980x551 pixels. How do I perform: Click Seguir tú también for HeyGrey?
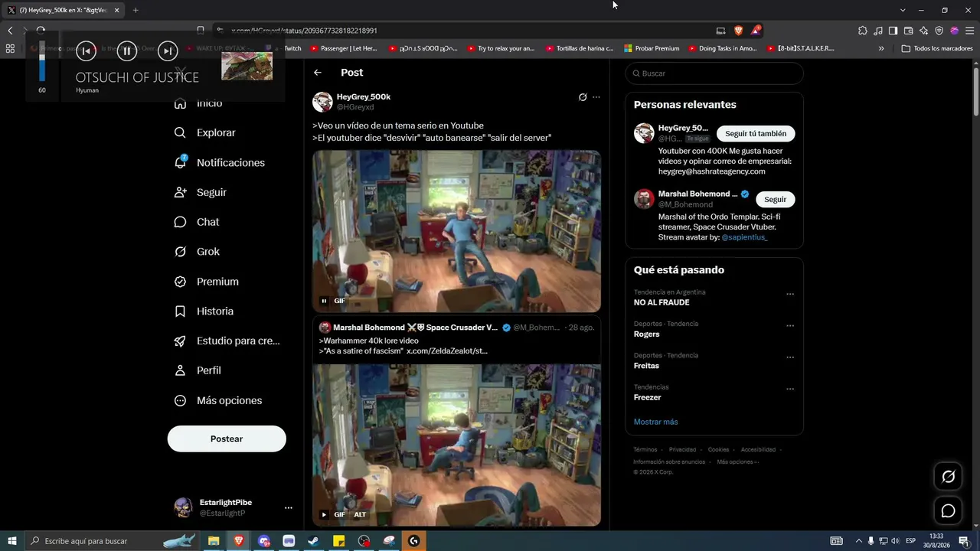[756, 134]
